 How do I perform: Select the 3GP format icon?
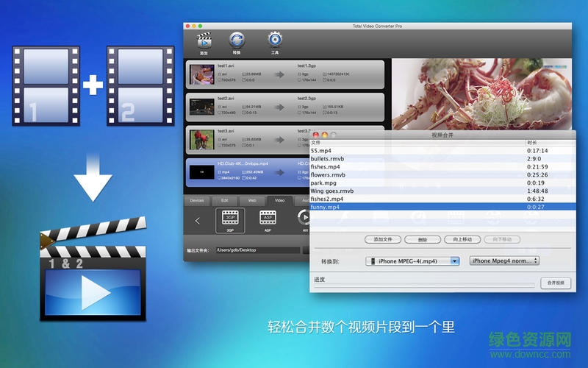(230, 219)
